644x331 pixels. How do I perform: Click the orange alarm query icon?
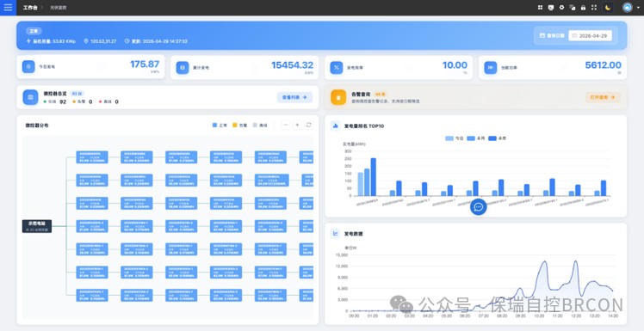(338, 98)
